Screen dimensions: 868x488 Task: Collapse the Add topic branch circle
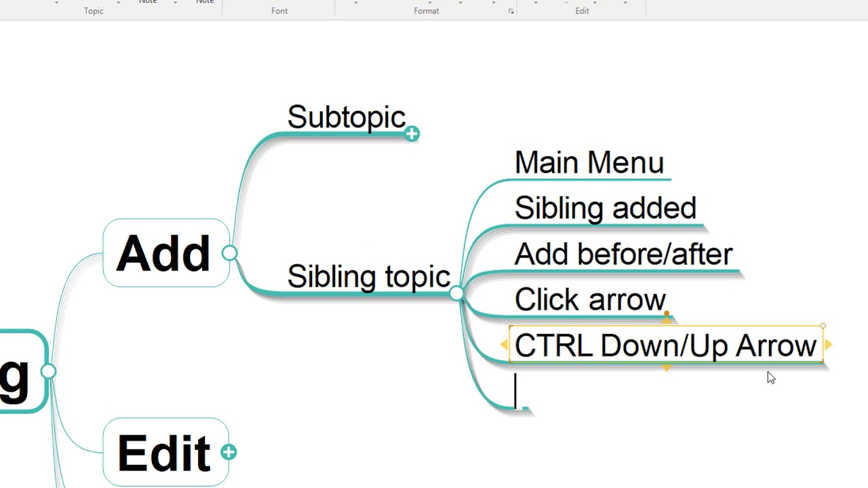(x=229, y=253)
